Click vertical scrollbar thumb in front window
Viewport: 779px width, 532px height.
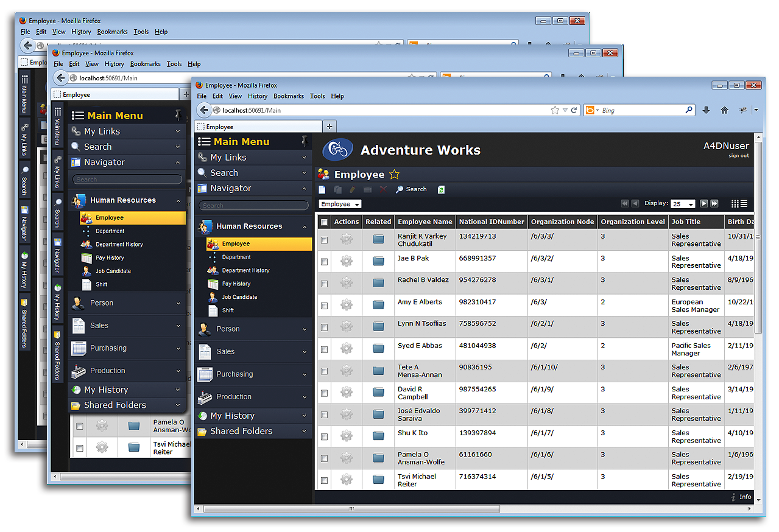tap(758, 237)
